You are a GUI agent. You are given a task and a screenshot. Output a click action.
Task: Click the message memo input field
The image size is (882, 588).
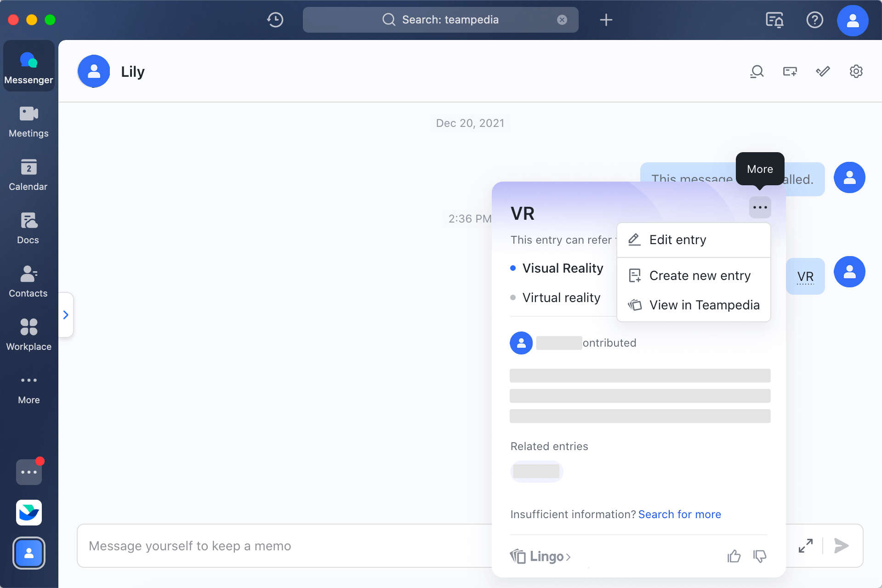click(x=276, y=546)
